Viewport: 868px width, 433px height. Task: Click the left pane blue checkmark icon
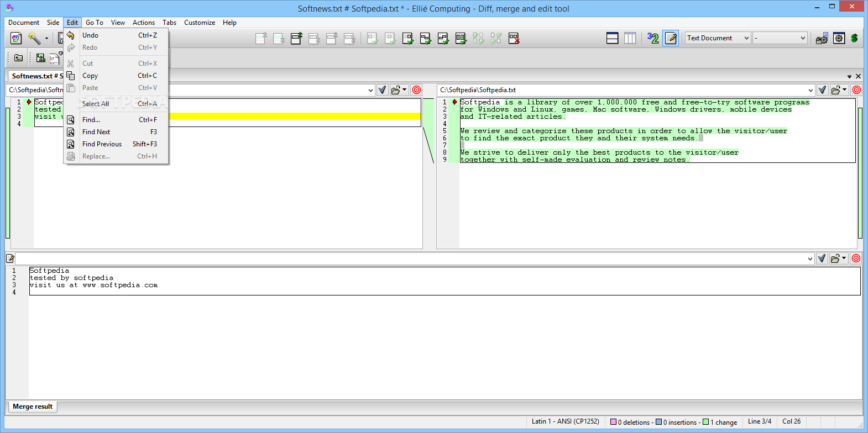(x=382, y=90)
